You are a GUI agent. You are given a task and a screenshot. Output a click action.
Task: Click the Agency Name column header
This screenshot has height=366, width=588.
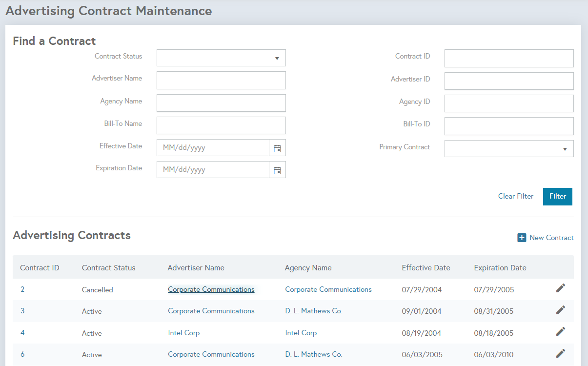(x=308, y=267)
